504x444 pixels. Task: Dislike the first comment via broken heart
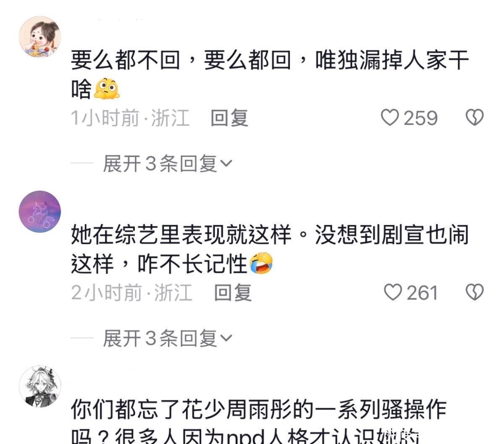[x=475, y=118]
